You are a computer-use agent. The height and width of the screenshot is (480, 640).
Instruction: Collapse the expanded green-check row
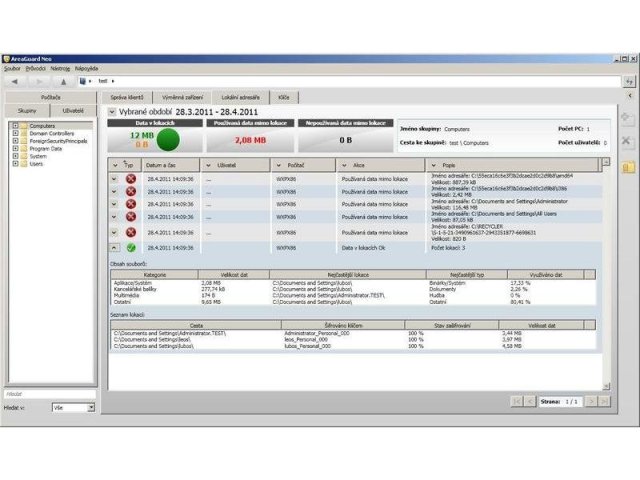click(x=114, y=247)
